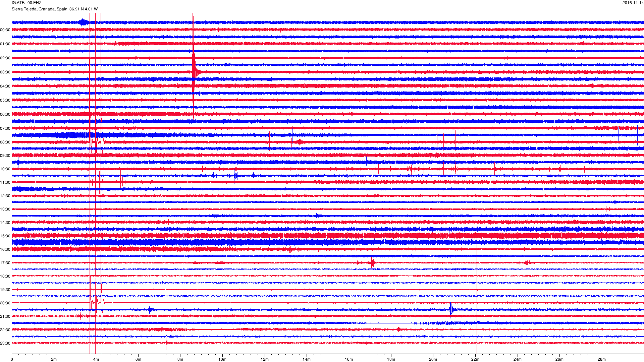Screen dimensions: 644x362
Task: Click the 26m axis label
Action: pyautogui.click(x=559, y=359)
